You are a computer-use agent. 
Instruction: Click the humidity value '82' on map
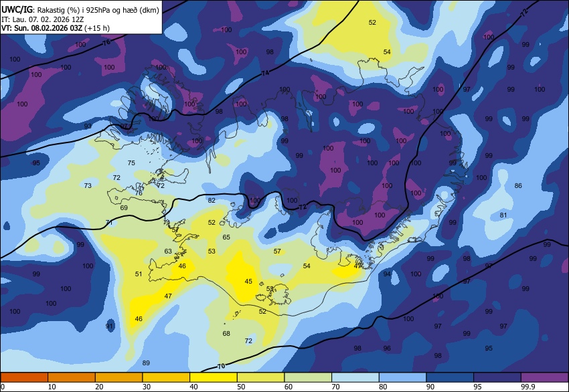212,200
